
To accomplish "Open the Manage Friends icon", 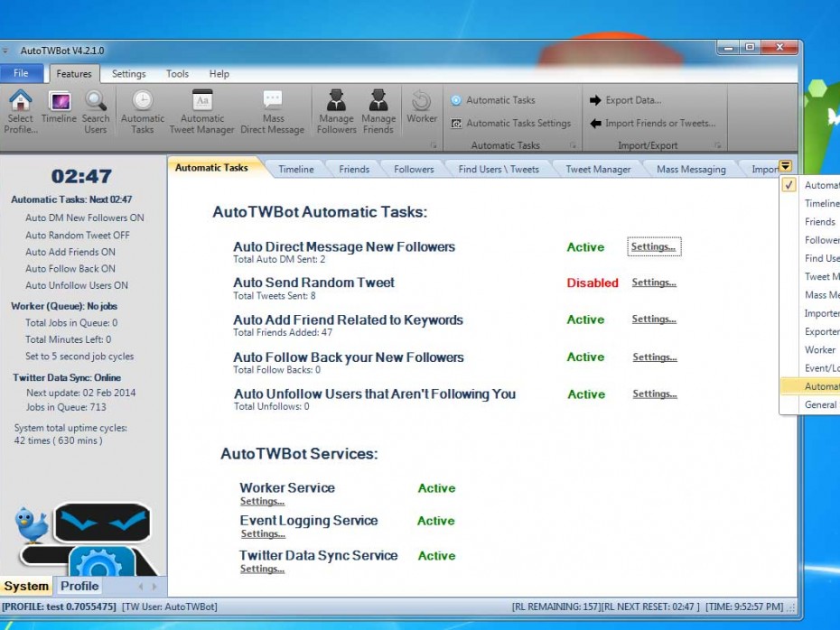I will click(x=378, y=111).
